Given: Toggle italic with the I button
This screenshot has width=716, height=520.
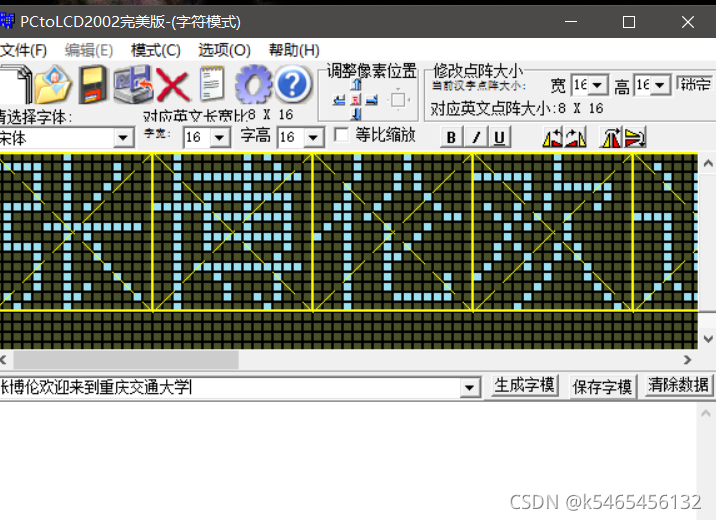Looking at the screenshot, I should pyautogui.click(x=476, y=137).
